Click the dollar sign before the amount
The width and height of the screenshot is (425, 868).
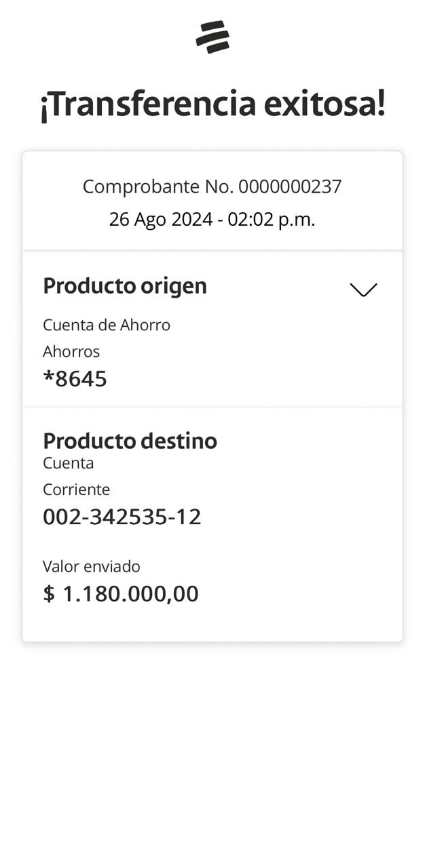pos(49,594)
